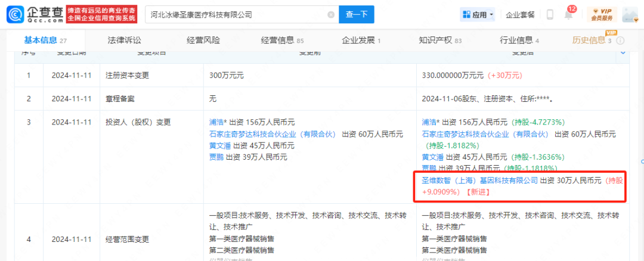644x261 pixels.
Task: Switch to 法律诉讼 tab
Action: [124, 40]
